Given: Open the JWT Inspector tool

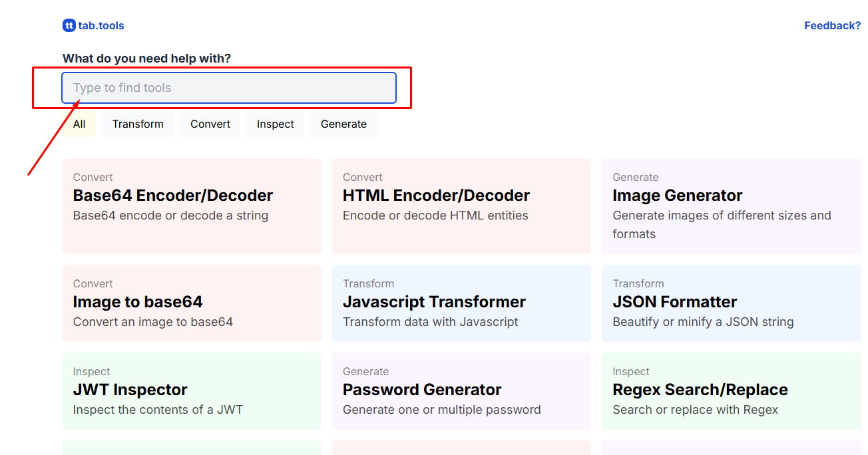Looking at the screenshot, I should point(192,390).
